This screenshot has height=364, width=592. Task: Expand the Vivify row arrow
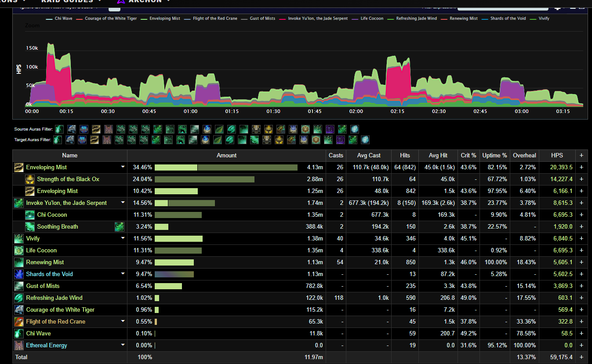[123, 239]
